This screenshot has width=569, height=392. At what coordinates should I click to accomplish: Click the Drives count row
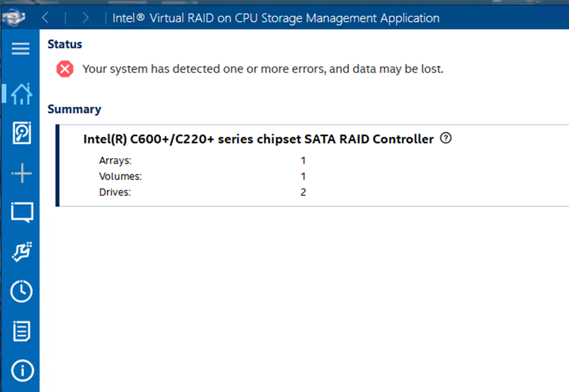click(203, 192)
